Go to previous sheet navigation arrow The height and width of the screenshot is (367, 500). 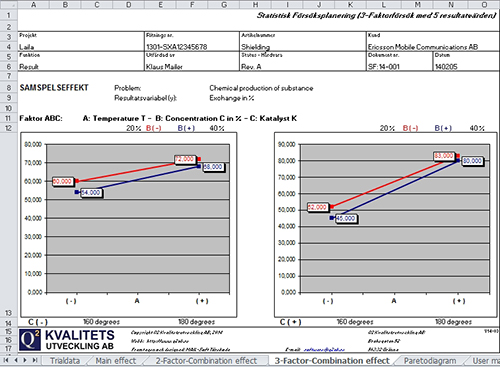click(x=15, y=360)
